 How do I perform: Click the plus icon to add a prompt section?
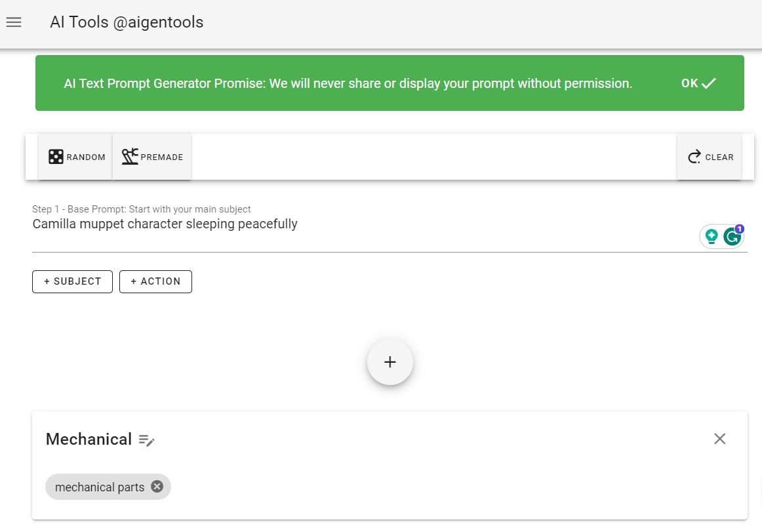tap(390, 361)
